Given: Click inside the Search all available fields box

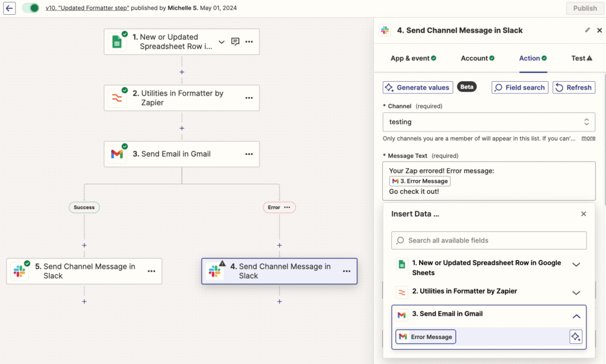Looking at the screenshot, I should point(489,240).
